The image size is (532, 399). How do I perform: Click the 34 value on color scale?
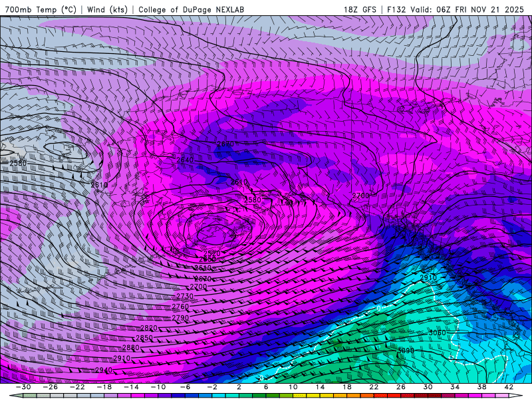click(x=455, y=387)
